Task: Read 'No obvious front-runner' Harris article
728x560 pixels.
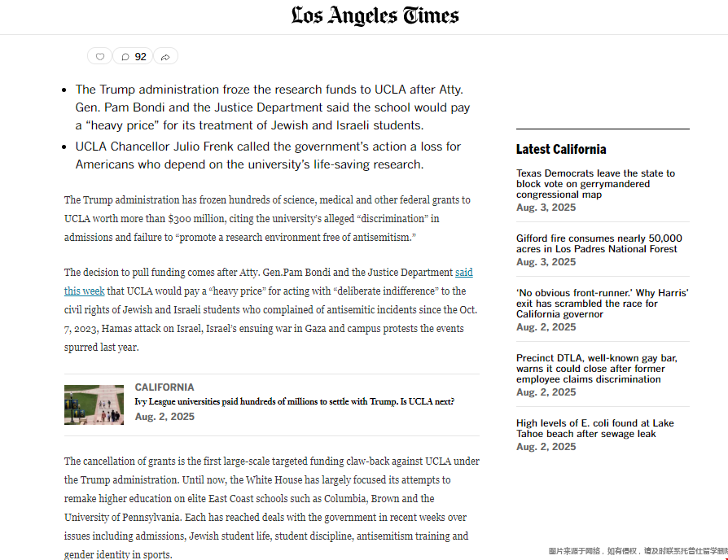Action: pos(602,303)
